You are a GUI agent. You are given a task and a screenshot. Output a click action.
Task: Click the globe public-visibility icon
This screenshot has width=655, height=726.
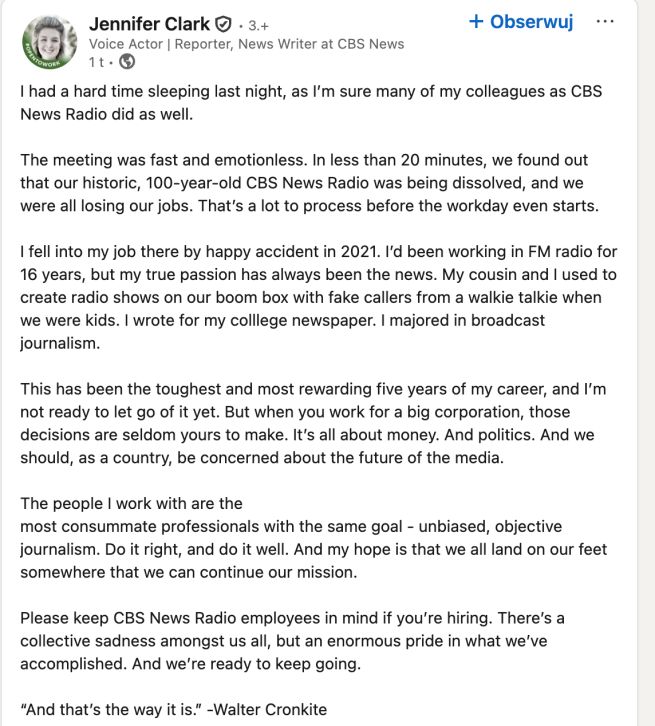click(127, 62)
